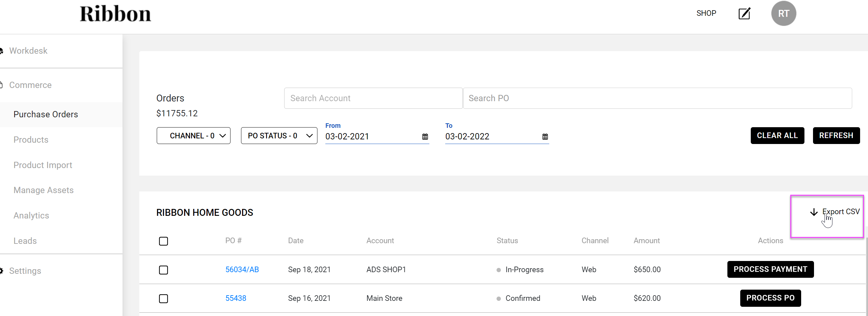
Task: Click the Search Account input field
Action: click(373, 98)
